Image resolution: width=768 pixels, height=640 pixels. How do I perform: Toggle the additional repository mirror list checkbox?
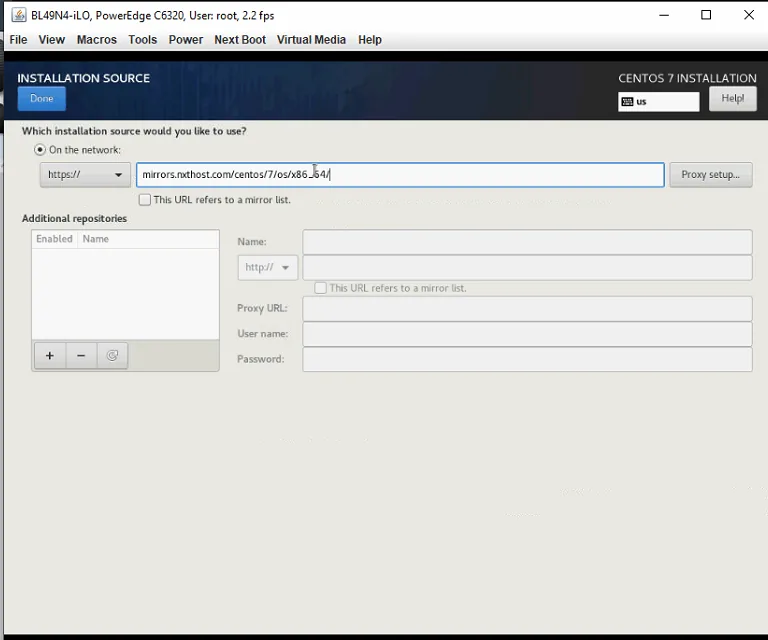(320, 288)
